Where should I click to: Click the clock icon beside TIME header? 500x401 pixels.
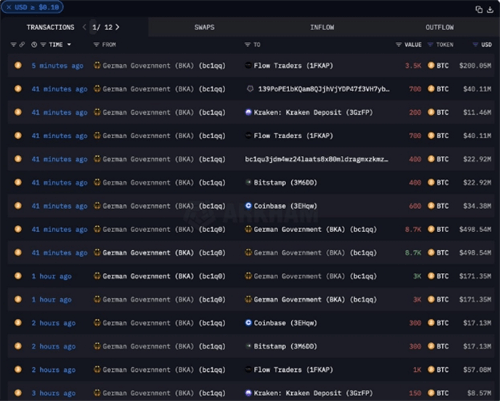(x=34, y=45)
